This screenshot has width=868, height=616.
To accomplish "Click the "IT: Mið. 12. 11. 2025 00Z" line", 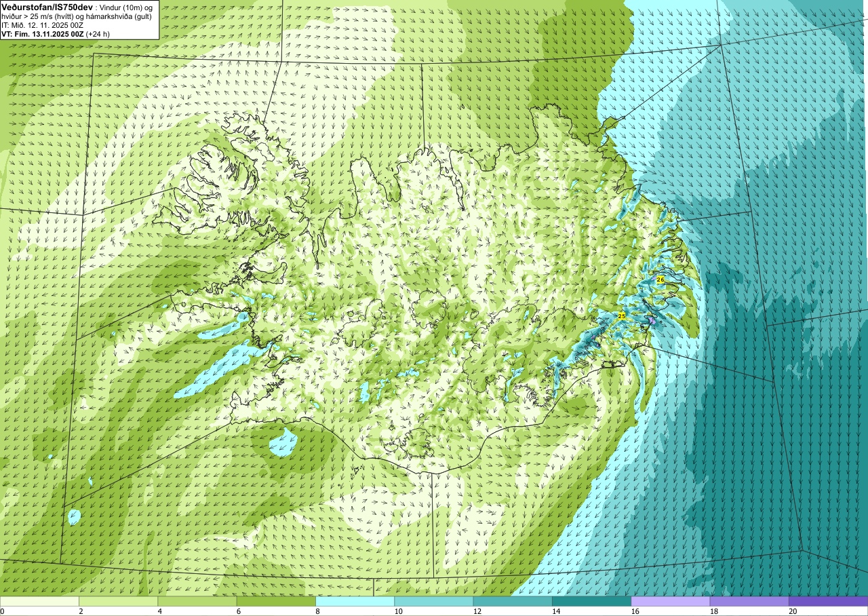I will tap(42, 25).
